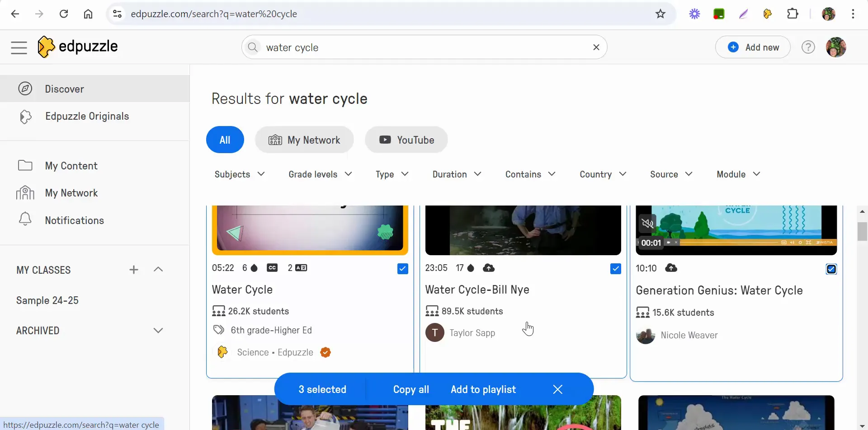
Task: Open the Contains filter
Action: coord(530,174)
